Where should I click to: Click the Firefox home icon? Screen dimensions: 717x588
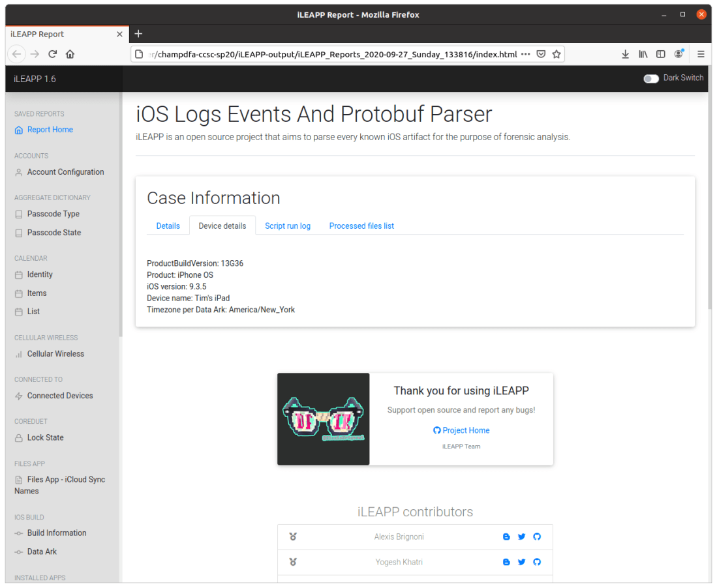point(70,54)
